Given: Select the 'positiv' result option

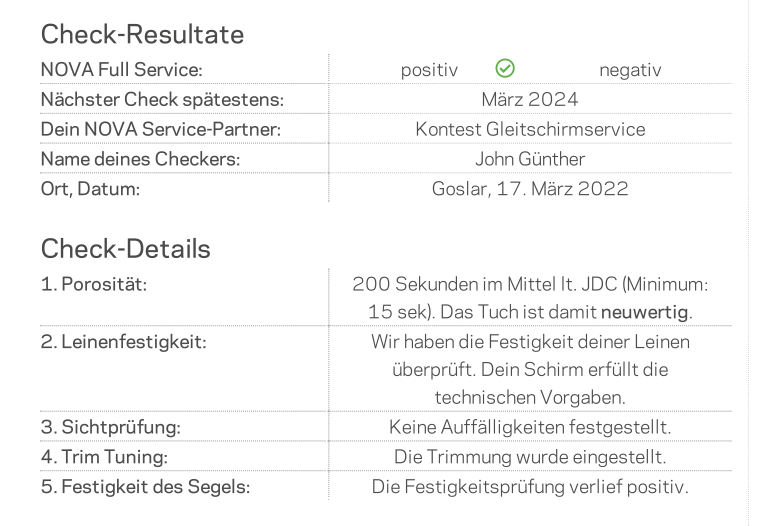Looking at the screenshot, I should coord(429,71).
